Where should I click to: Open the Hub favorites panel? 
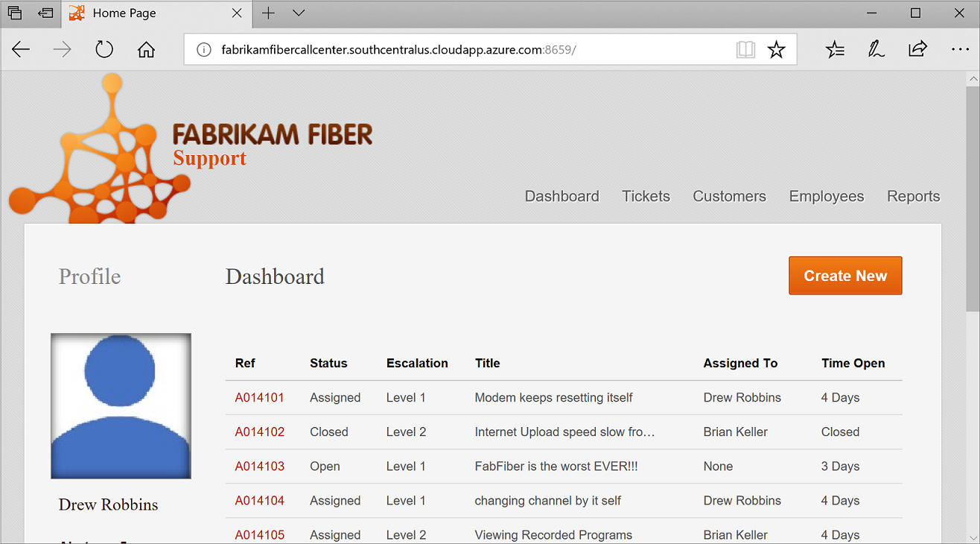(x=835, y=49)
